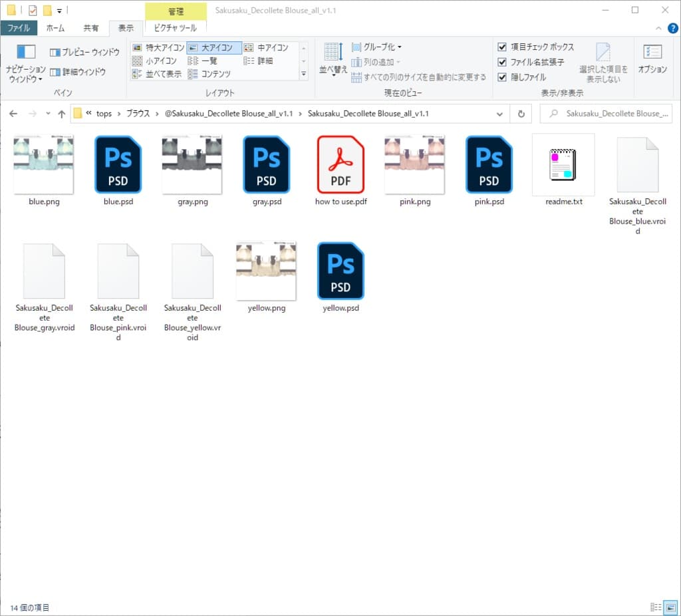Toggle the item check boxes option
681x616 pixels.
(x=503, y=47)
